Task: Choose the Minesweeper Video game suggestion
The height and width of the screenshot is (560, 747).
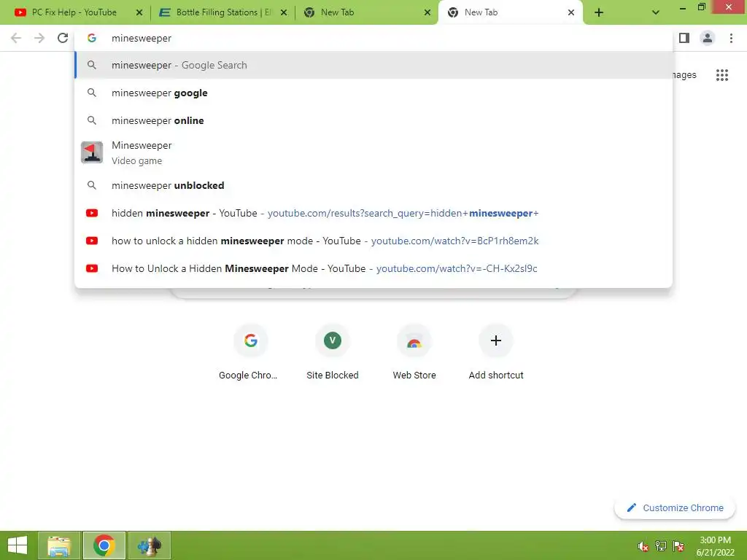Action: (373, 153)
